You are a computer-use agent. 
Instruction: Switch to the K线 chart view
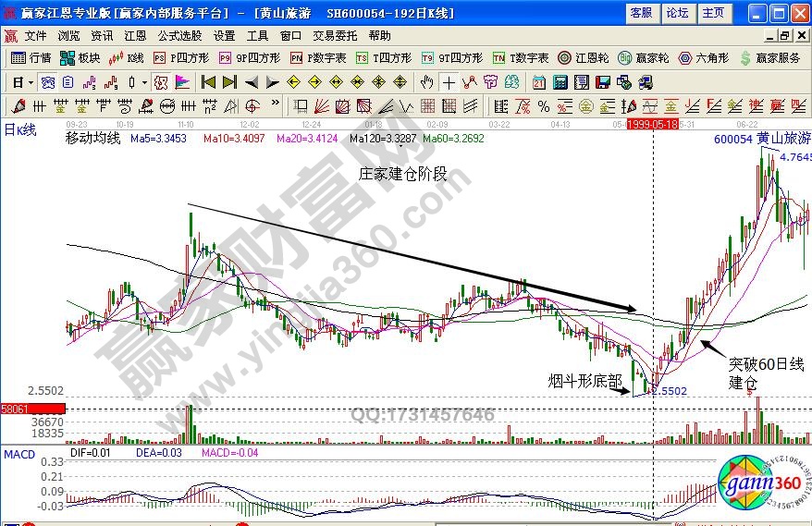tap(126, 58)
